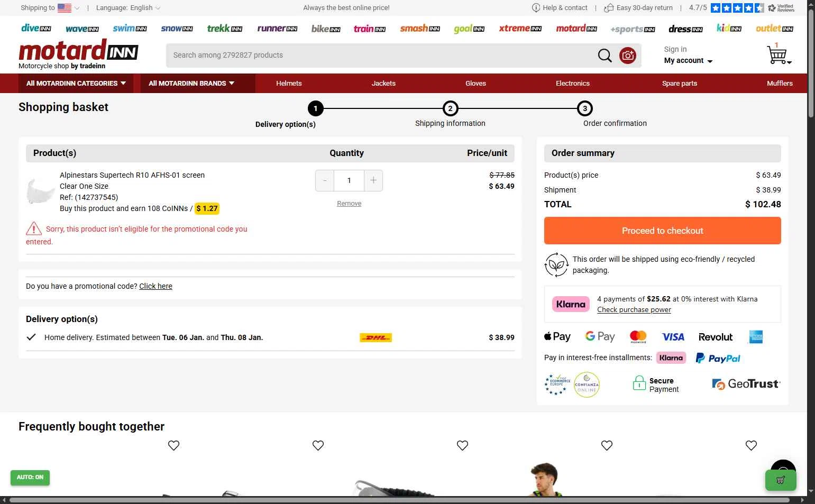Click step 2 Shipping information marker
Viewport: 815px width, 504px height.
450,108
